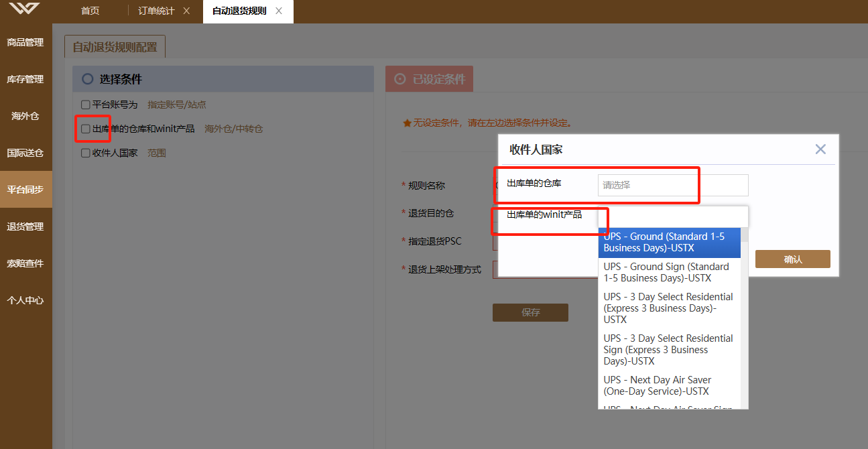Open 海外仓 in sidebar
The image size is (868, 449).
(x=25, y=116)
